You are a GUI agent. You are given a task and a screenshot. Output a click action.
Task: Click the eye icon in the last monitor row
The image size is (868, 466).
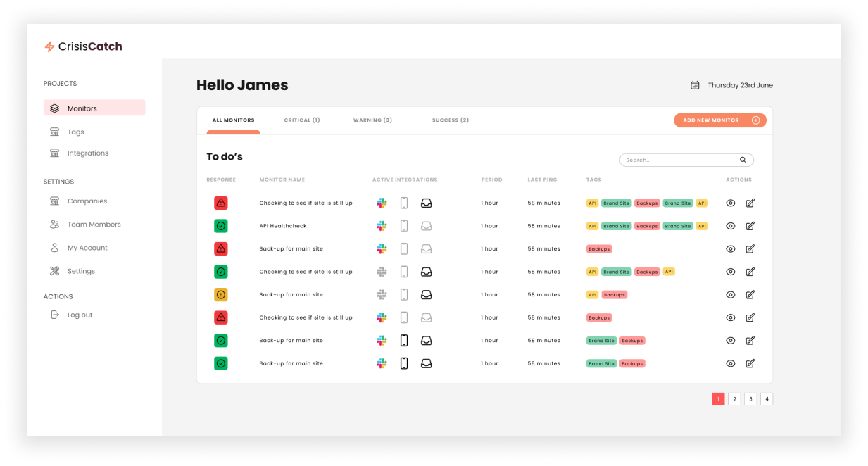[731, 363]
